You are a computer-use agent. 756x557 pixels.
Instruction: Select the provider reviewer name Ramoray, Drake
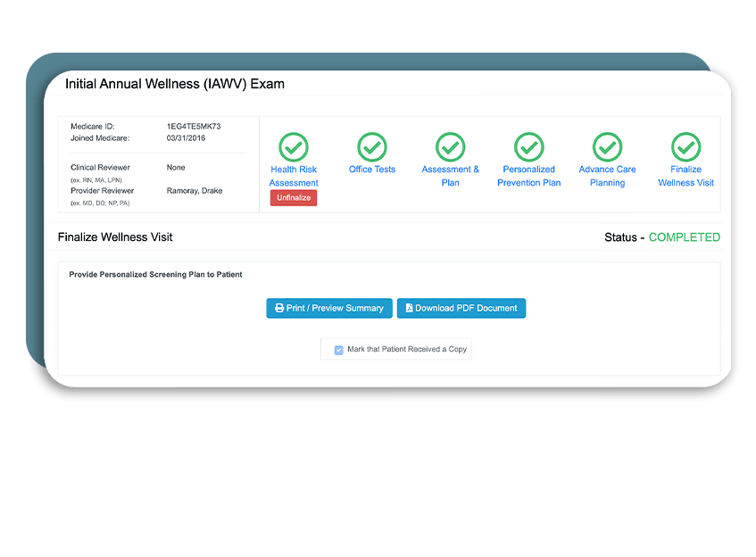point(194,191)
